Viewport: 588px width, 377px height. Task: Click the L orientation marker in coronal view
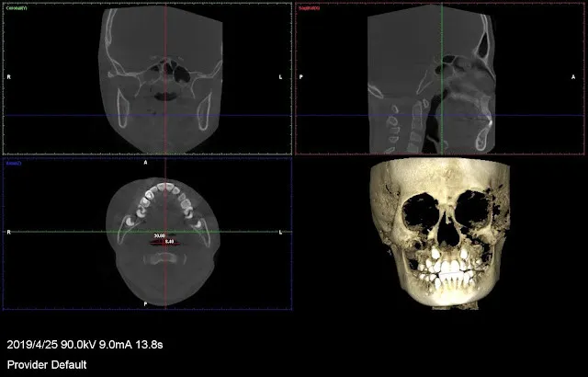point(280,77)
